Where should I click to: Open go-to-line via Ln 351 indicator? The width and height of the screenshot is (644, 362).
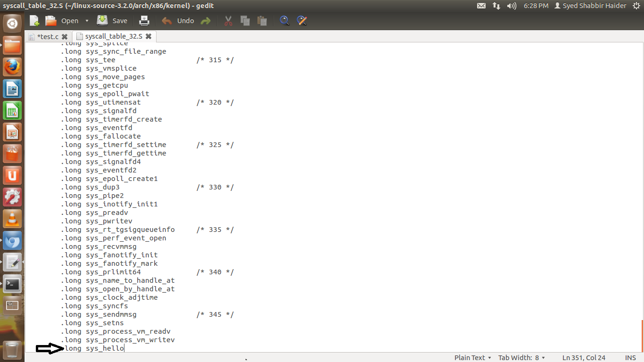[x=584, y=357]
